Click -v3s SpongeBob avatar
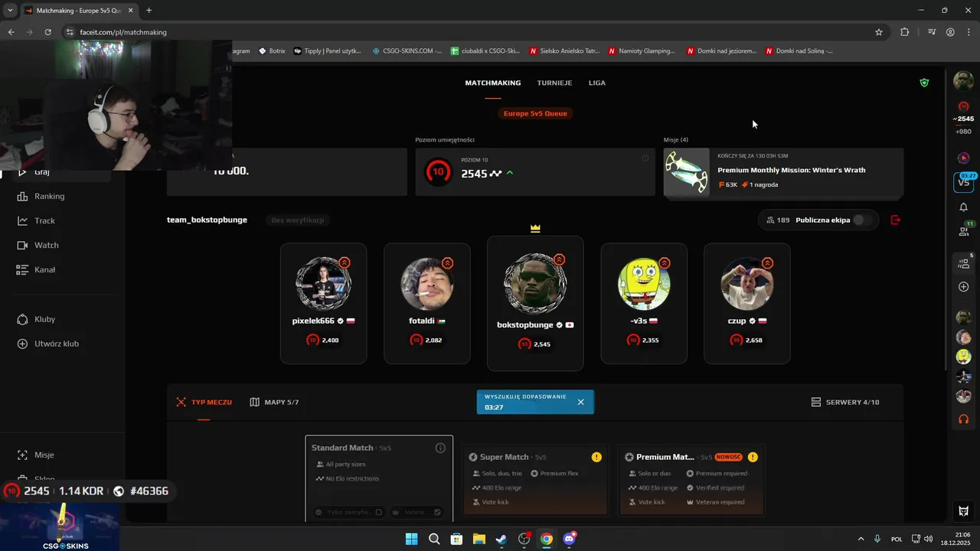 point(644,283)
